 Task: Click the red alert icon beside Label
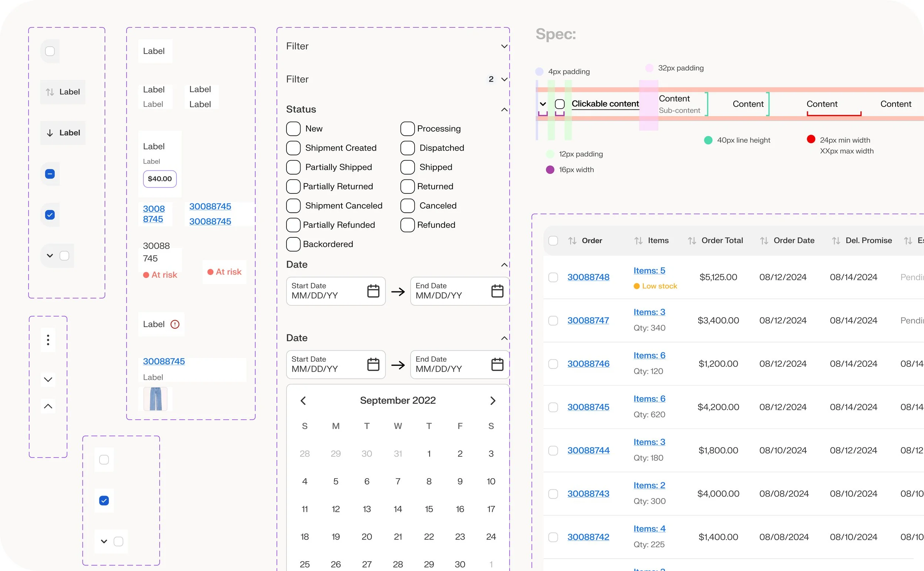pos(175,324)
